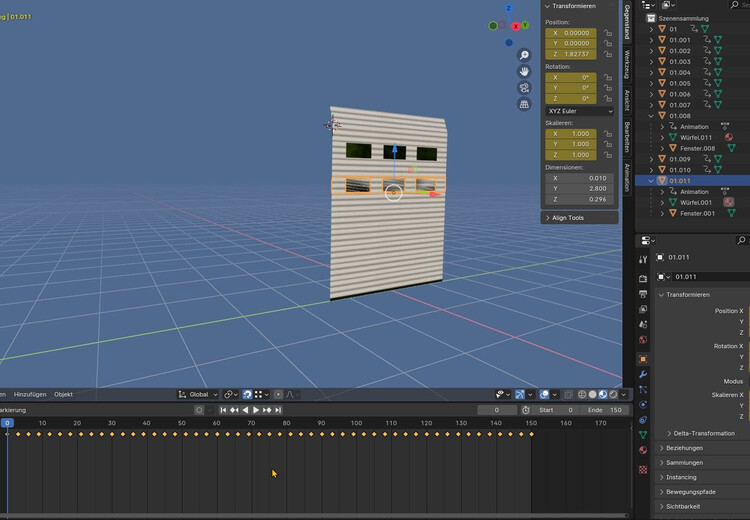The image size is (750, 520).
Task: Switch perspective/orthographic with the grid icon
Action: (524, 104)
